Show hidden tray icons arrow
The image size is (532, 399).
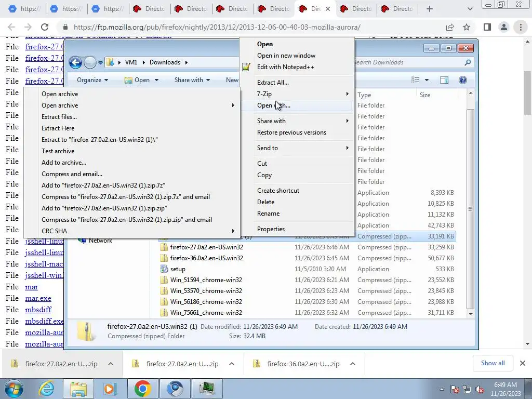(x=442, y=390)
